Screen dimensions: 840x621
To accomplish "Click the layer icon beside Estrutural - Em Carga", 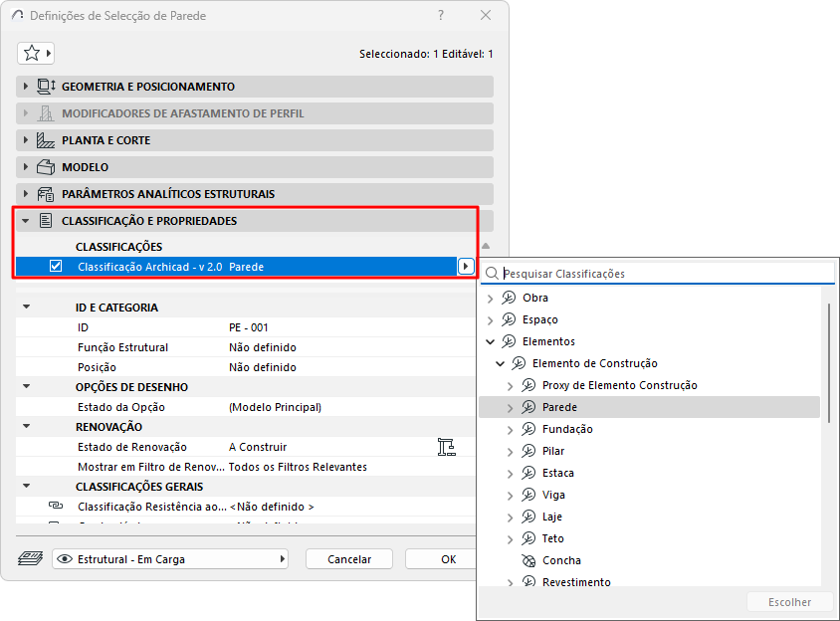I will 31,559.
